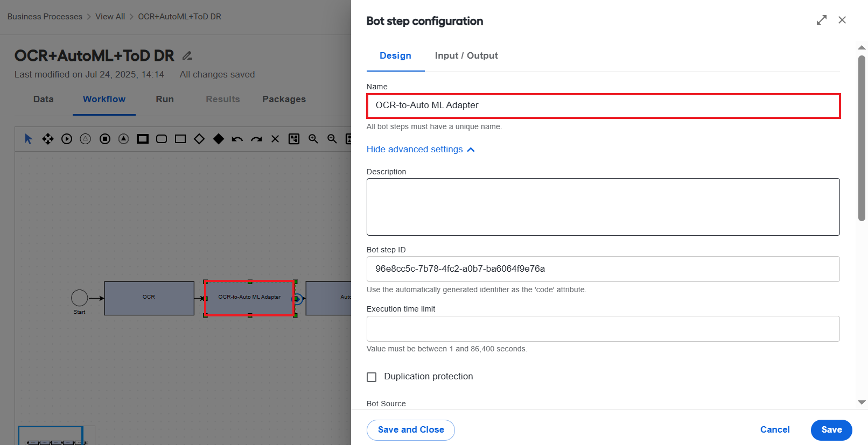Choose the four-arrow move tool
Viewport: 868px width, 445px height.
tap(48, 139)
